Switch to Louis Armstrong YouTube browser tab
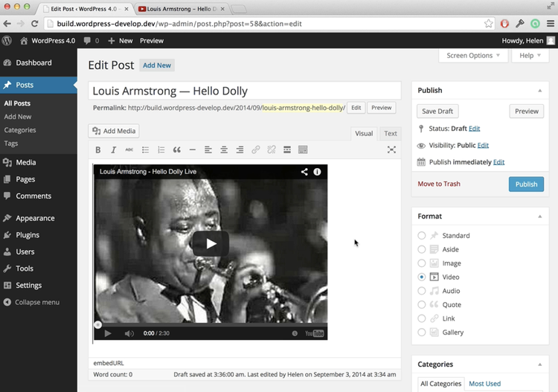The width and height of the screenshot is (558, 392). [182, 9]
